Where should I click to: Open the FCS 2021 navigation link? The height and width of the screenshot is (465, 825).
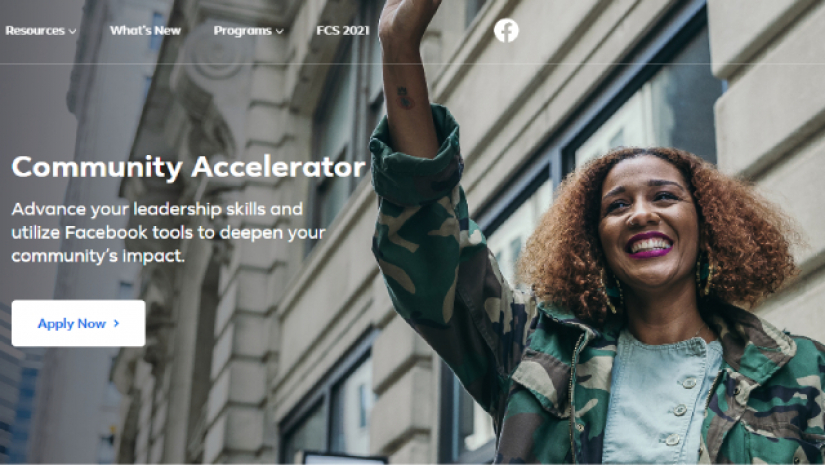click(x=343, y=31)
